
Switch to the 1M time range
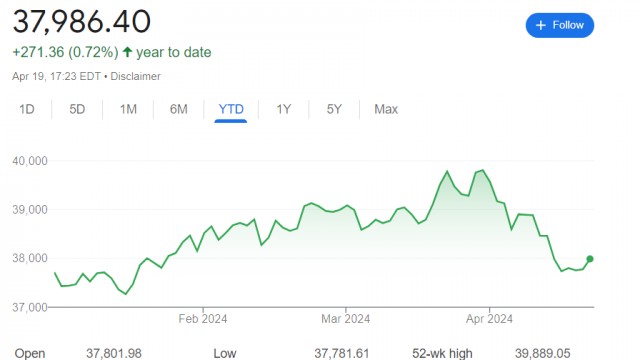tap(128, 109)
